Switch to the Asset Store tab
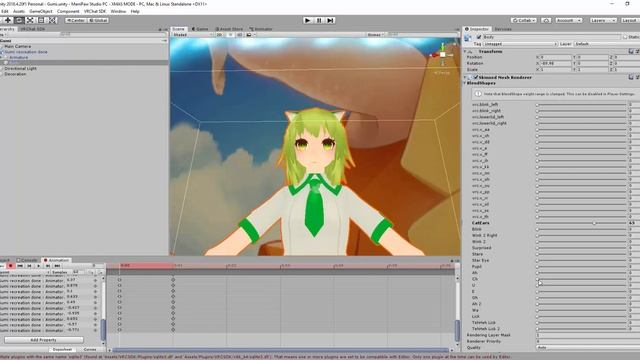The image size is (640, 360). click(229, 29)
